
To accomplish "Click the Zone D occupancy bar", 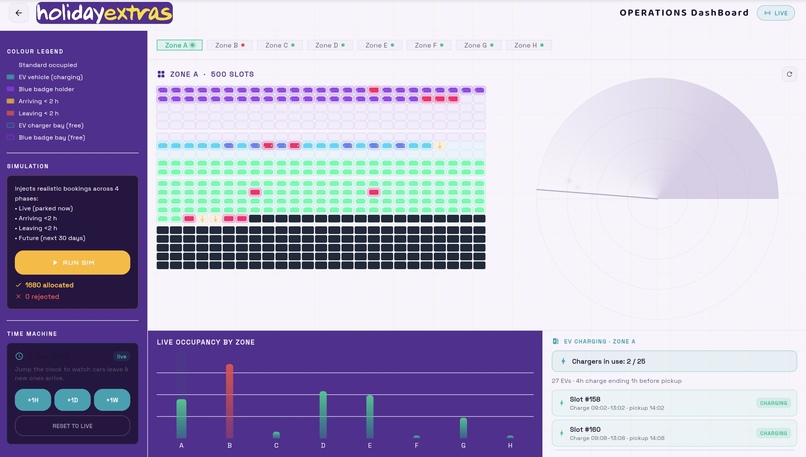I will 323,415.
